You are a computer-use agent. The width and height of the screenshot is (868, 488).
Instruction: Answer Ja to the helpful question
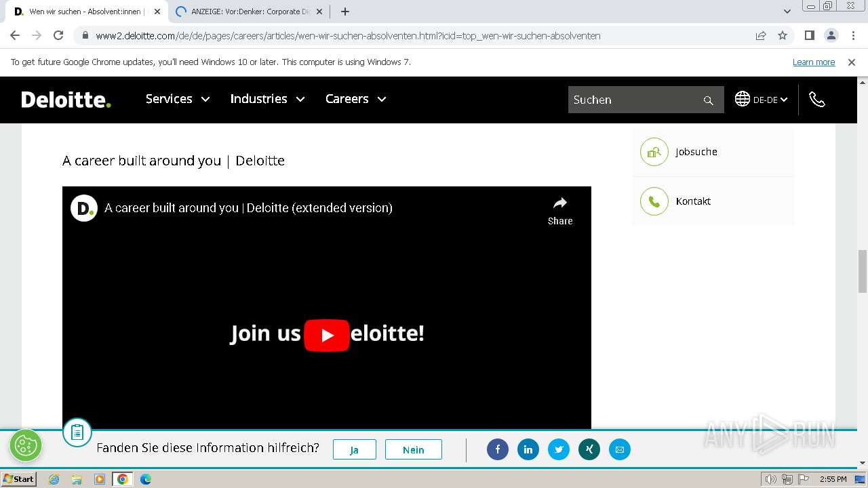tap(354, 449)
